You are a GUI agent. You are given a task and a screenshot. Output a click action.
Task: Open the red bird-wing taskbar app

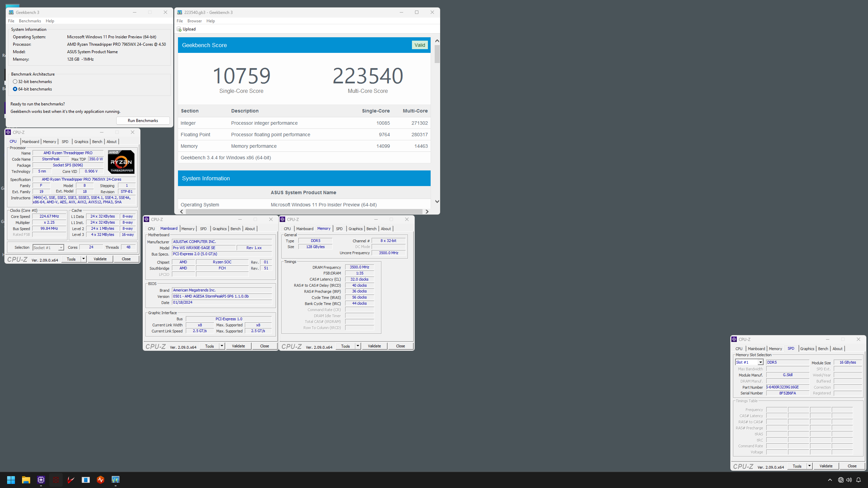(71, 480)
